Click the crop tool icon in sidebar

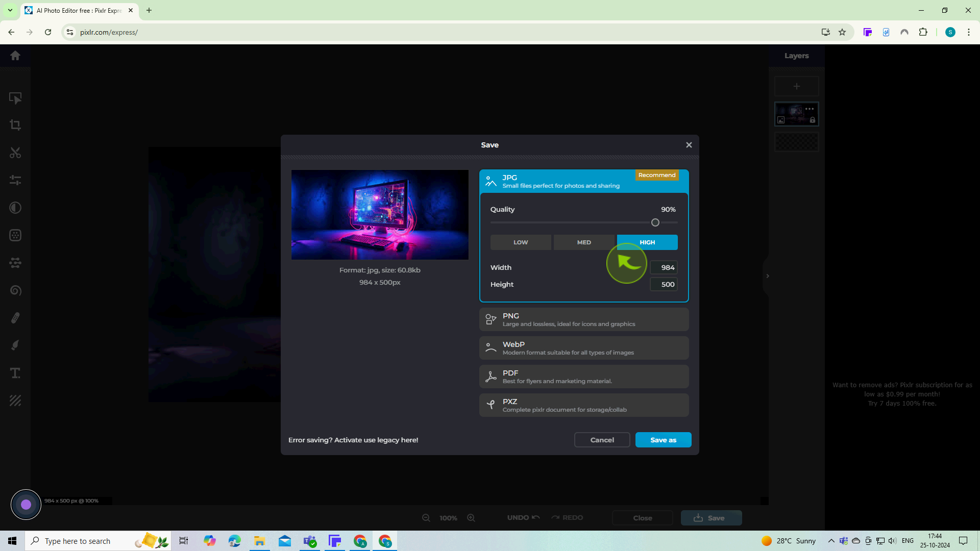tap(15, 125)
